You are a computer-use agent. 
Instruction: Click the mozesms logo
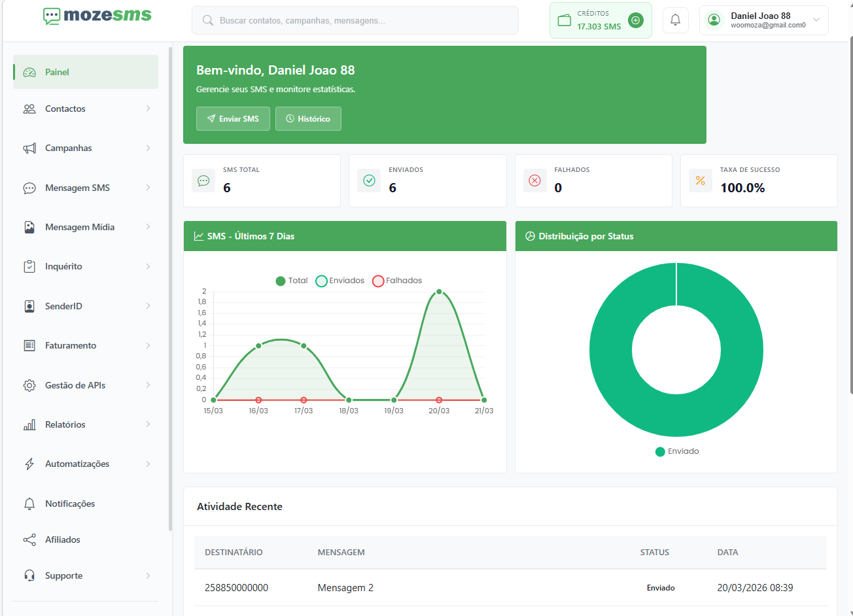(x=97, y=16)
